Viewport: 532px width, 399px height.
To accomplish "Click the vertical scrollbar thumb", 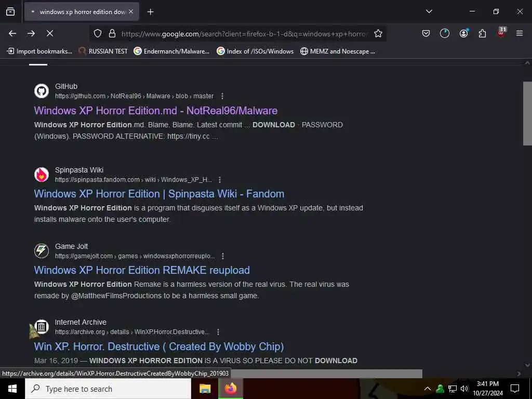I will click(x=527, y=114).
